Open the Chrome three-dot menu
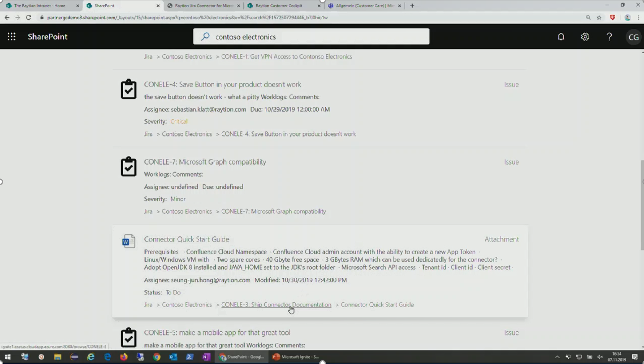The width and height of the screenshot is (644, 364). (639, 17)
